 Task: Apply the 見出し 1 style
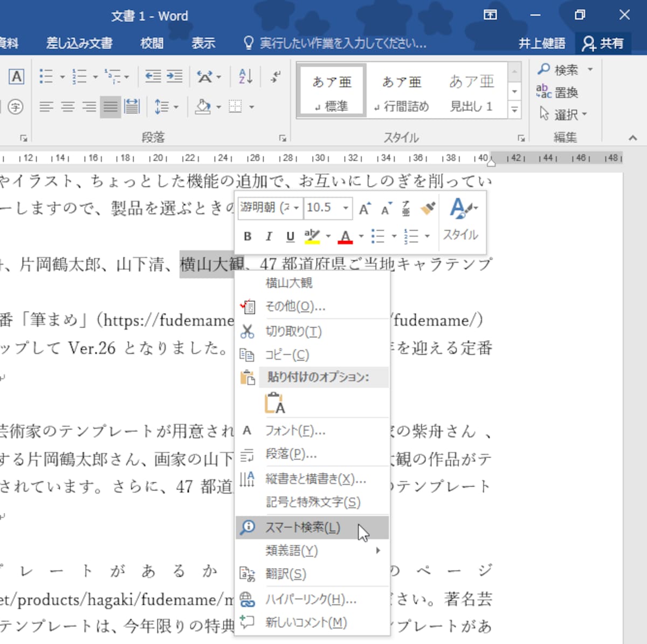[x=472, y=91]
